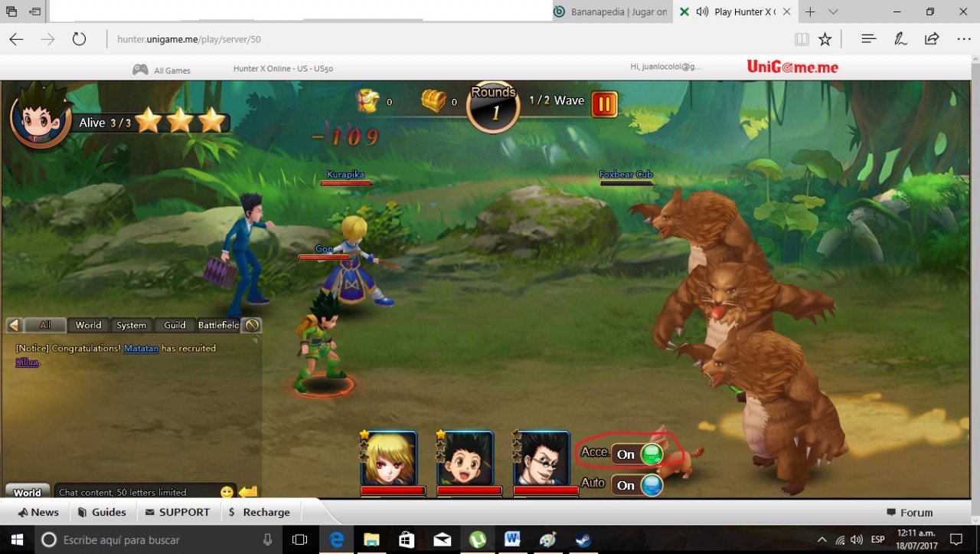Show hidden system tray icons chevron
The height and width of the screenshot is (554, 980).
pos(822,539)
